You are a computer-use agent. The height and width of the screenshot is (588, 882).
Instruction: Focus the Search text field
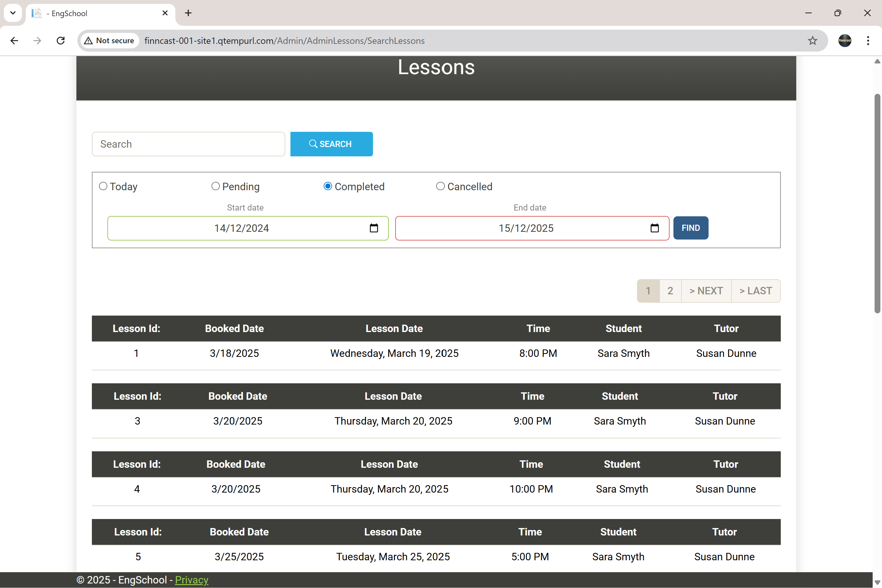tap(188, 144)
